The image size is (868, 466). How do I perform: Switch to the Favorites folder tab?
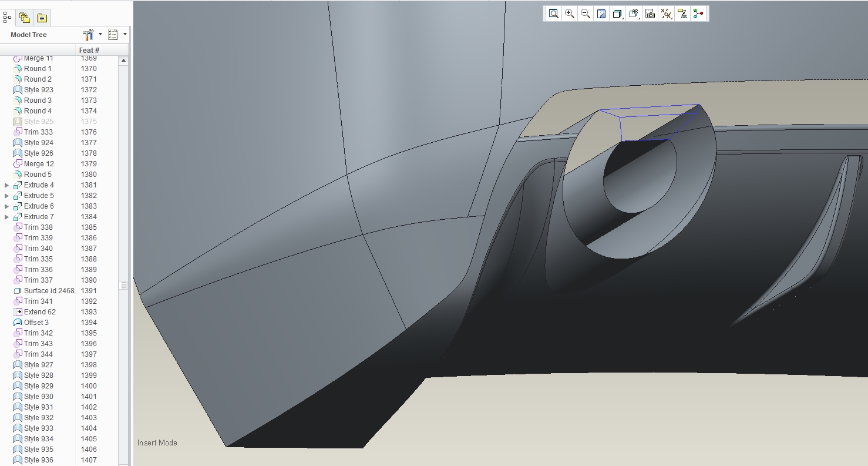[42, 18]
